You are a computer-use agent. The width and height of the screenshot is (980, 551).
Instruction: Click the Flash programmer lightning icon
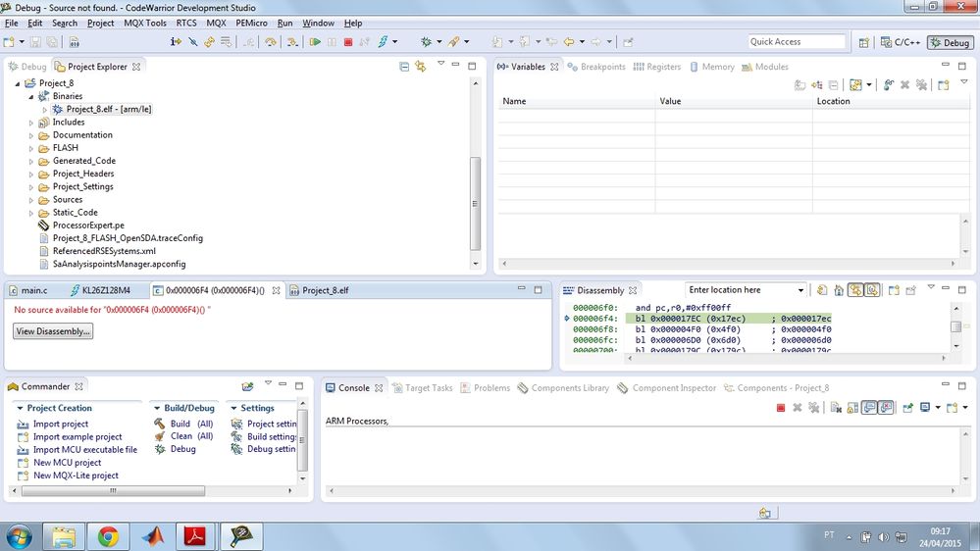coord(384,42)
